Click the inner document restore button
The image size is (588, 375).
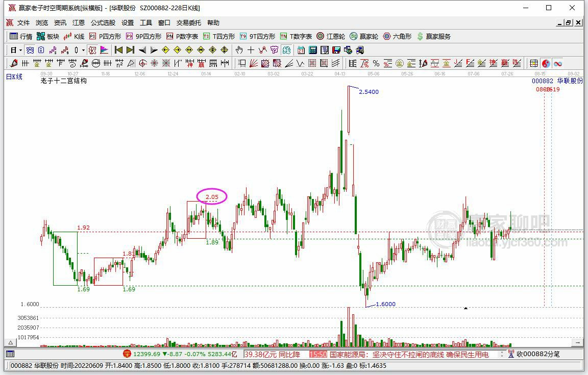569,23
